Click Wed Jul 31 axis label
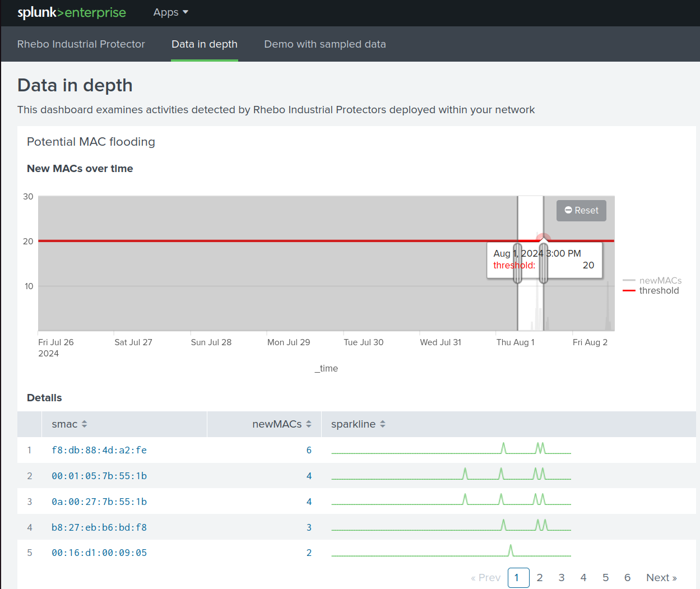Image resolution: width=700 pixels, height=589 pixels. pos(441,342)
